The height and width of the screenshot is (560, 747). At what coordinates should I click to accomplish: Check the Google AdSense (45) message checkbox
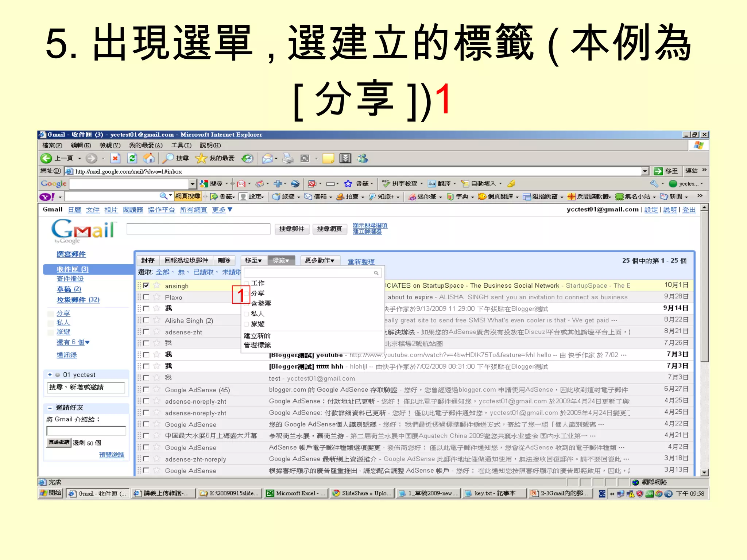click(146, 389)
